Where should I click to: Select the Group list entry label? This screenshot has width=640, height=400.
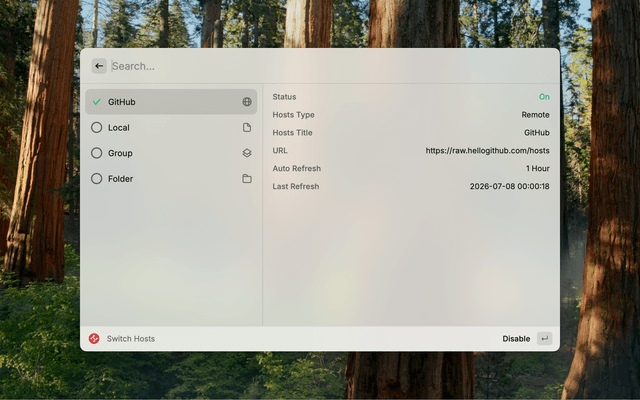point(120,153)
